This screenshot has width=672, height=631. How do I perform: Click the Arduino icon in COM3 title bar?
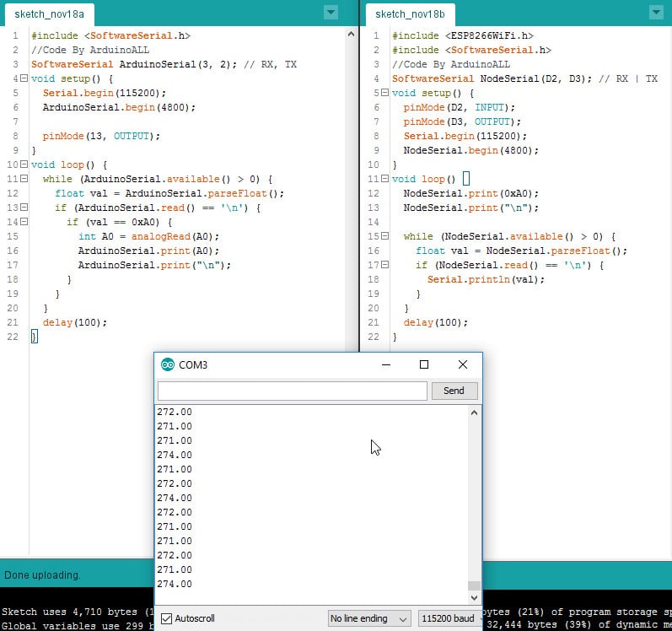coord(168,364)
